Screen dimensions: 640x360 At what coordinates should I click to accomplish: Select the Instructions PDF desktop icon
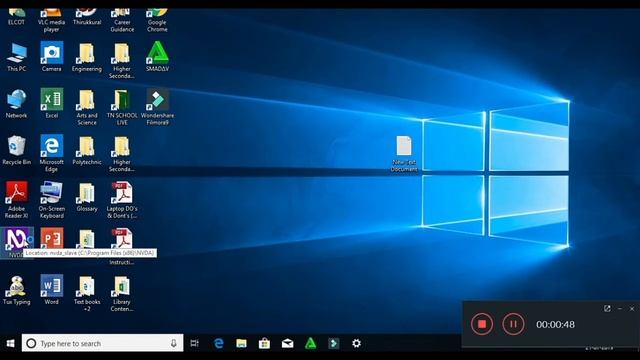pyautogui.click(x=122, y=247)
